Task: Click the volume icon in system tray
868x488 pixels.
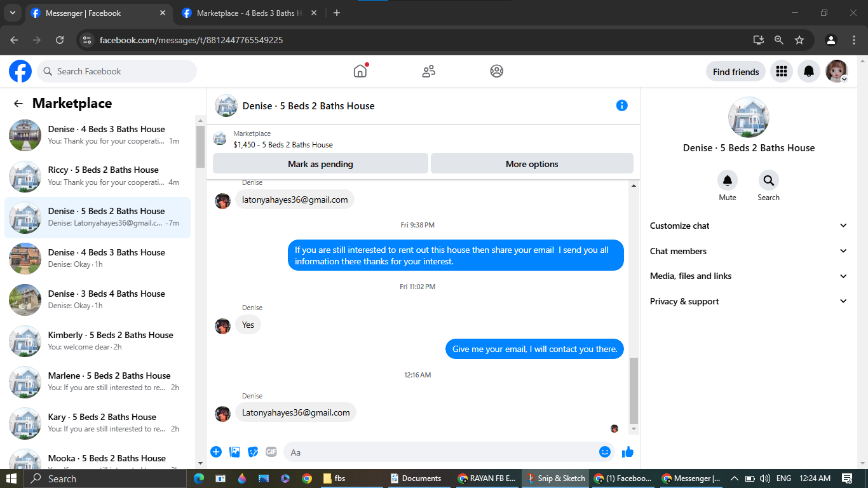Action: click(x=764, y=478)
